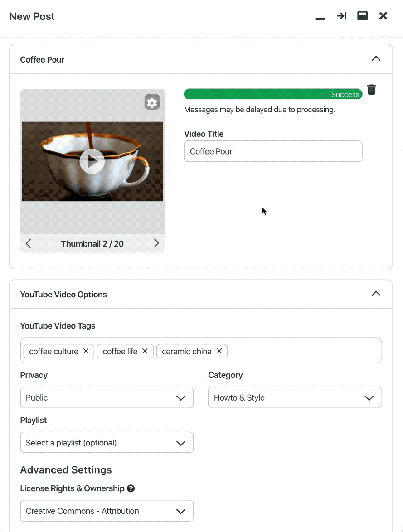Remove the coffee culture tag
Viewport: 403px width, 532px height.
pos(86,351)
